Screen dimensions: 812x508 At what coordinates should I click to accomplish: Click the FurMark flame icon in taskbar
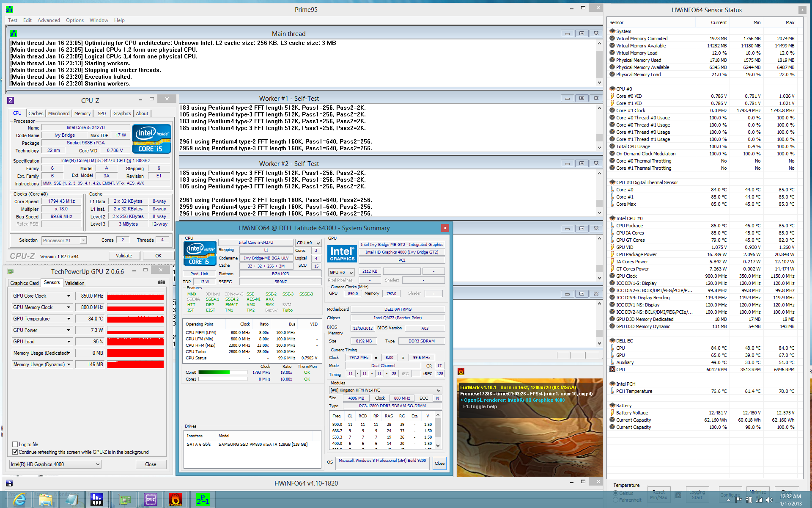point(176,500)
